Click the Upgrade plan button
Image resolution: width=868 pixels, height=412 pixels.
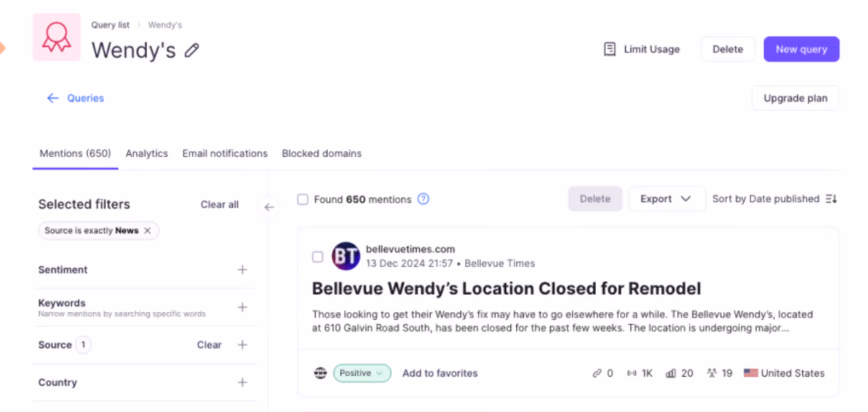[x=796, y=98]
